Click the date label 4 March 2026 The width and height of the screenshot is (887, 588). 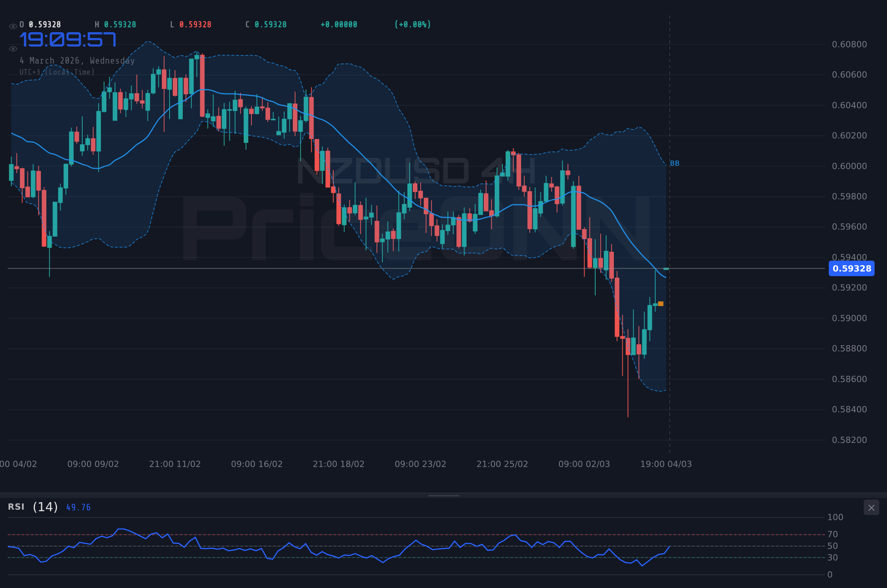click(x=77, y=61)
